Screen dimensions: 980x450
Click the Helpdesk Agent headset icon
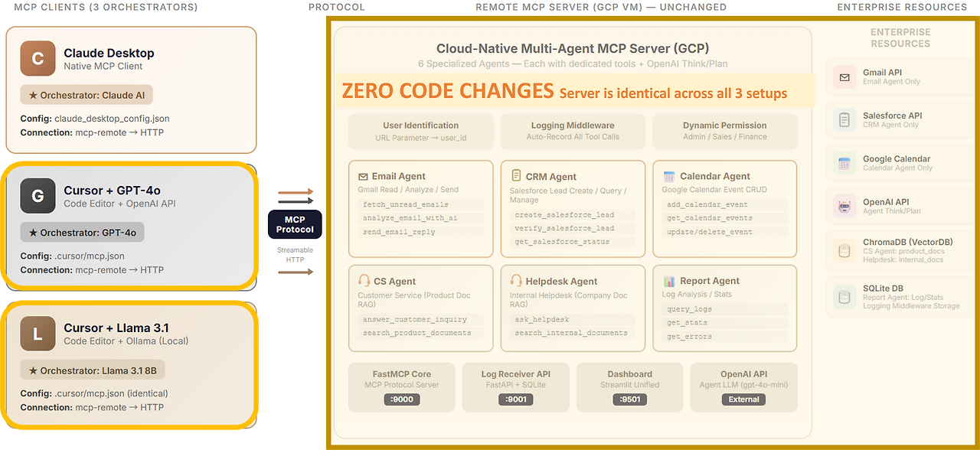pos(517,281)
